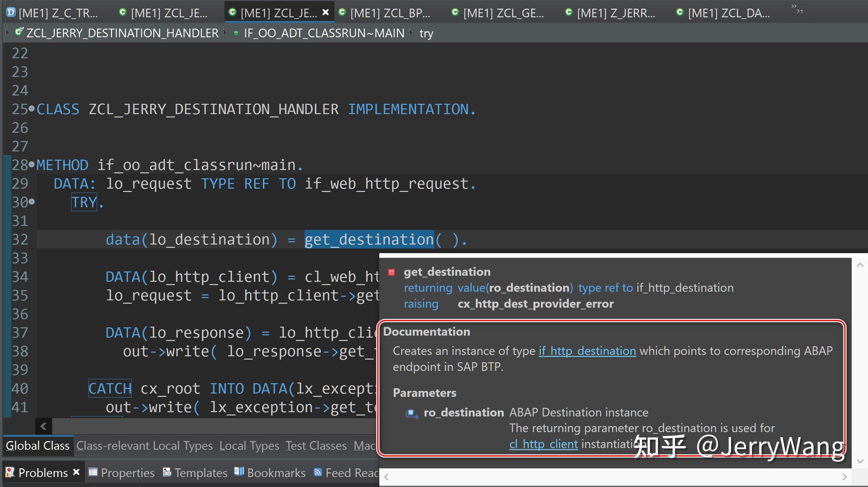Click the Templates view icon
Screen dimensions: 868x487
168,472
